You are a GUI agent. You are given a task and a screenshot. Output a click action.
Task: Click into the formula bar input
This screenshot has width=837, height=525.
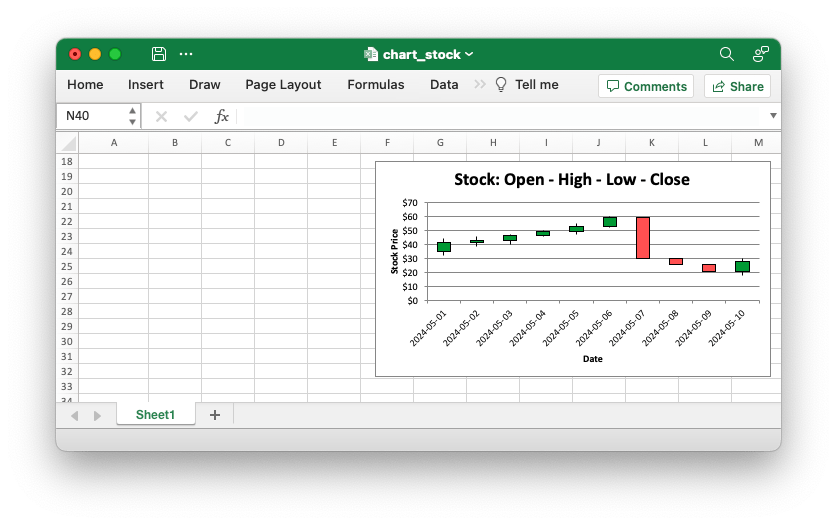502,116
